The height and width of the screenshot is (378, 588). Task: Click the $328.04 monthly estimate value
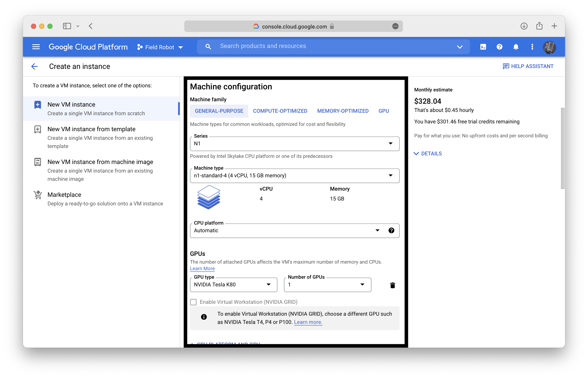427,101
